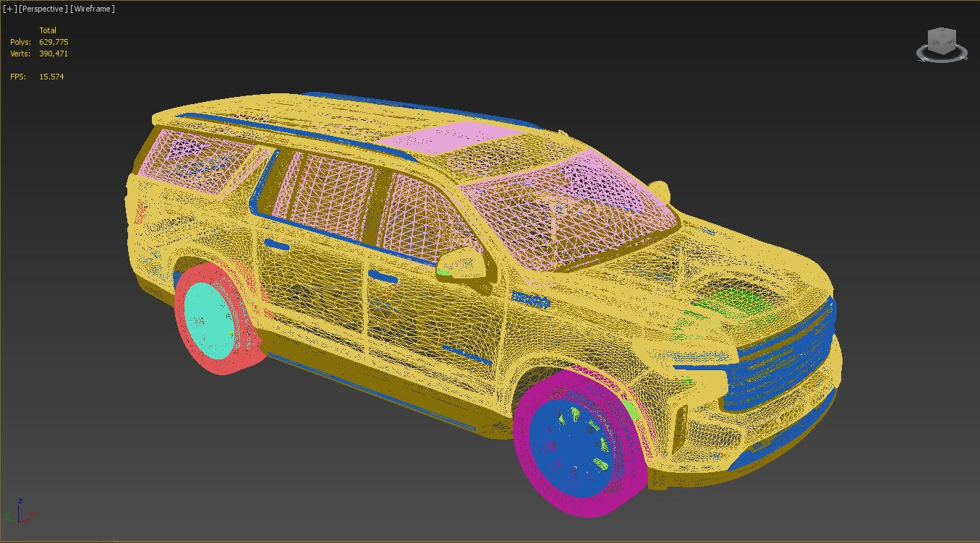Viewport: 980px width, 543px height.
Task: Open the [+] general viewport menu
Action: (10, 9)
